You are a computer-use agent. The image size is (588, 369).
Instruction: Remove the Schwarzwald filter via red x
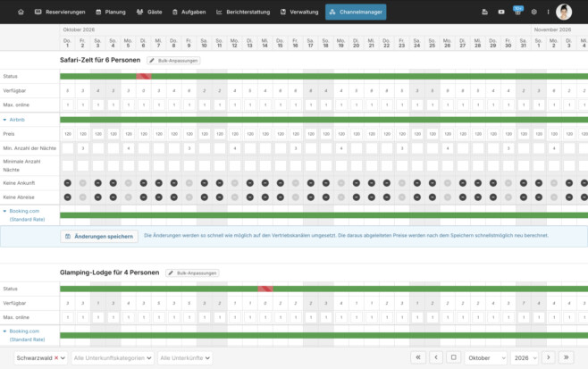[56, 357]
